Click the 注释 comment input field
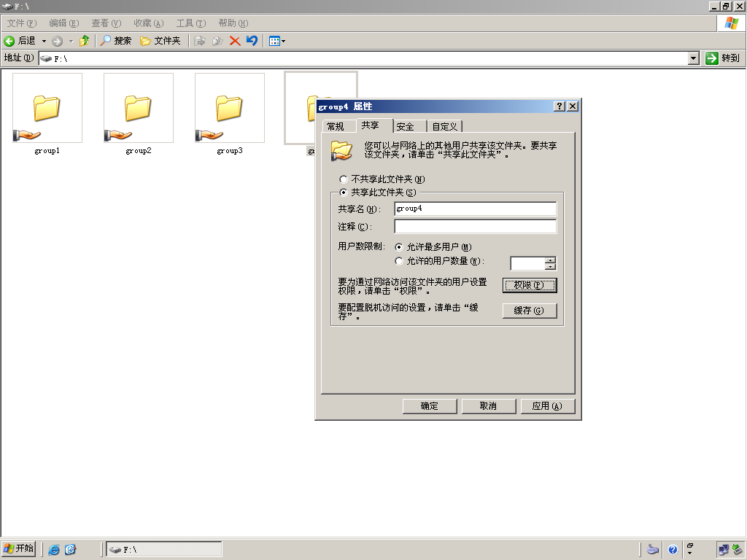Viewport: 747px width, 560px height. (475, 226)
